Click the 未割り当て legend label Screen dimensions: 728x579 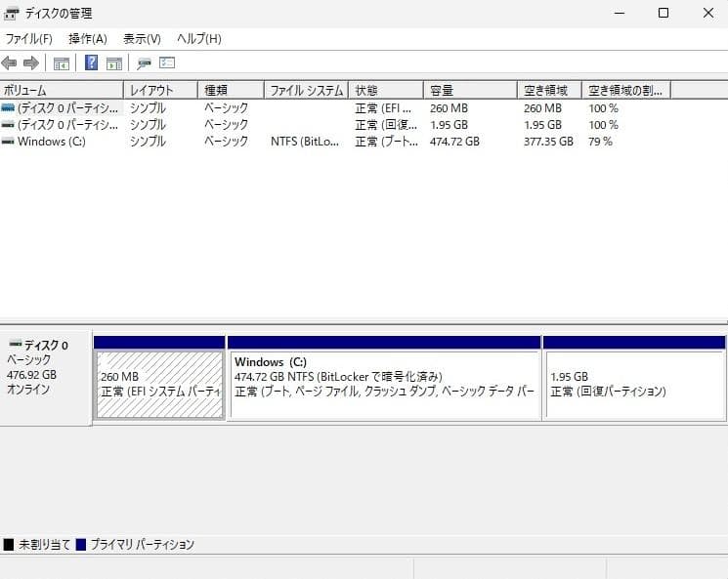[x=45, y=544]
